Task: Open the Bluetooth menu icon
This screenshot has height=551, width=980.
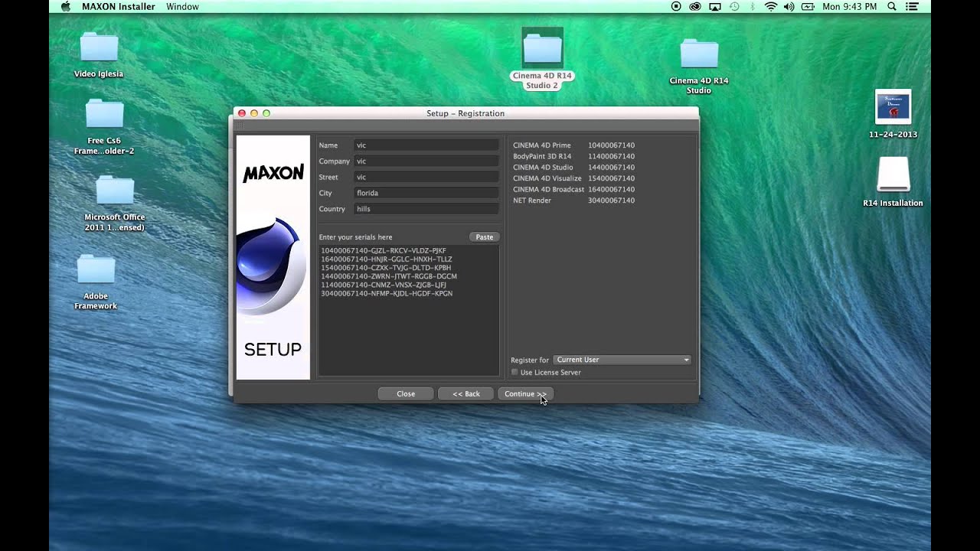Action: point(753,7)
